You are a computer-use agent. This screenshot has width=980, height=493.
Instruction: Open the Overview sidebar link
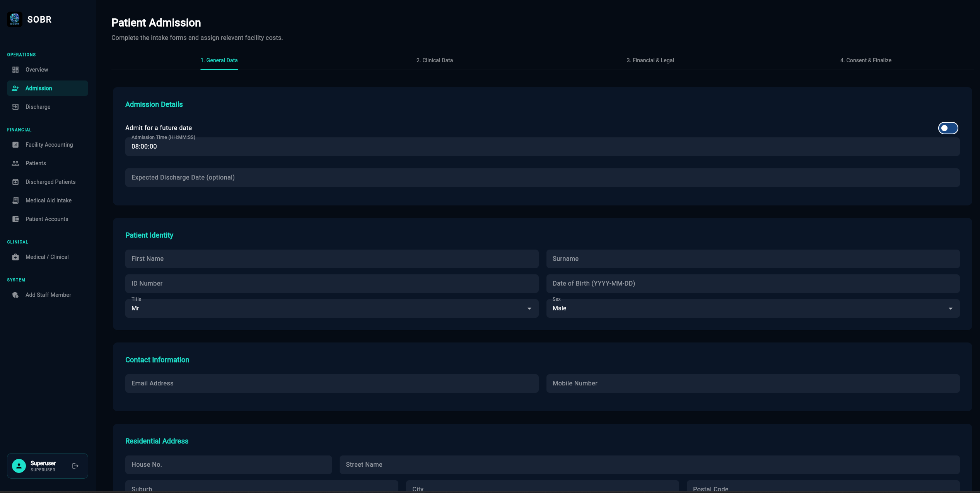[x=48, y=70]
